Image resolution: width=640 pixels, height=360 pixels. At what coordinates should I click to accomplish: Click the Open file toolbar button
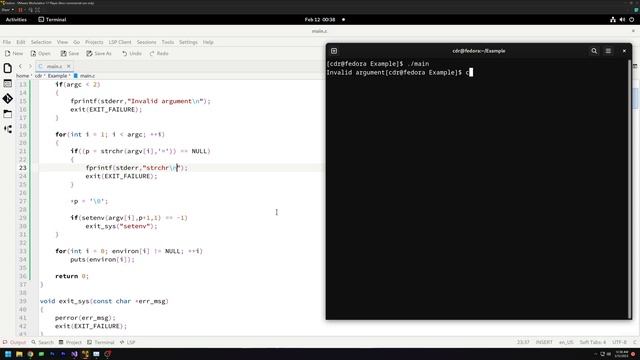[40, 53]
